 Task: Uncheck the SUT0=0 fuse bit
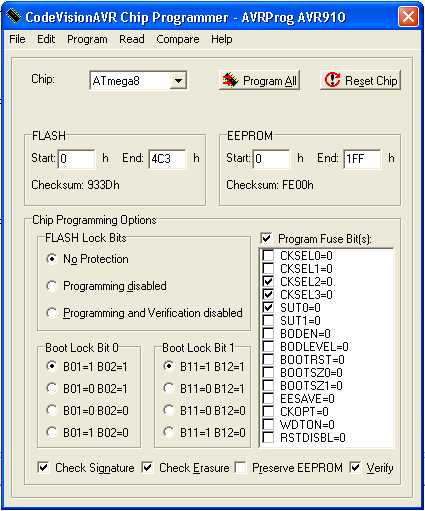click(x=268, y=307)
